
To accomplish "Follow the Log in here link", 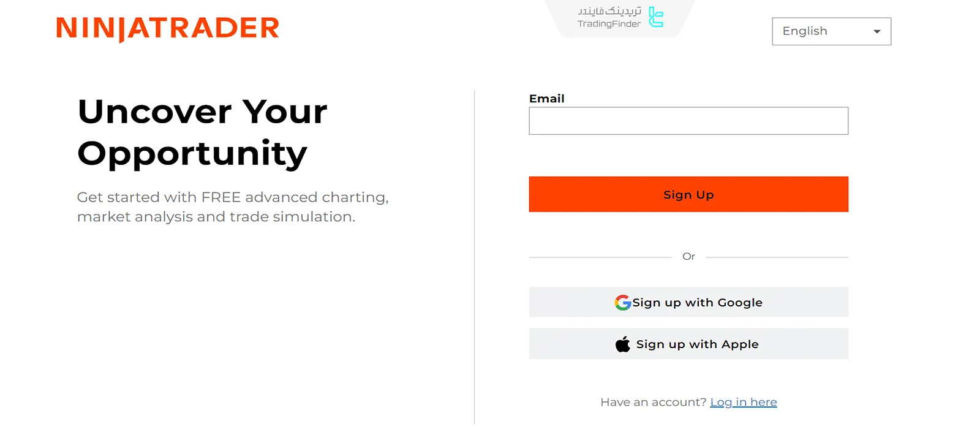I will click(x=743, y=402).
